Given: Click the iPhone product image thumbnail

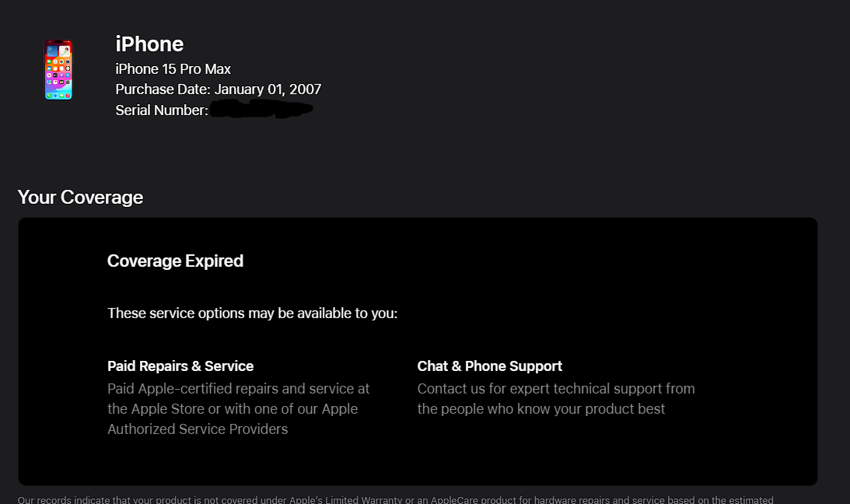Looking at the screenshot, I should coord(58,70).
